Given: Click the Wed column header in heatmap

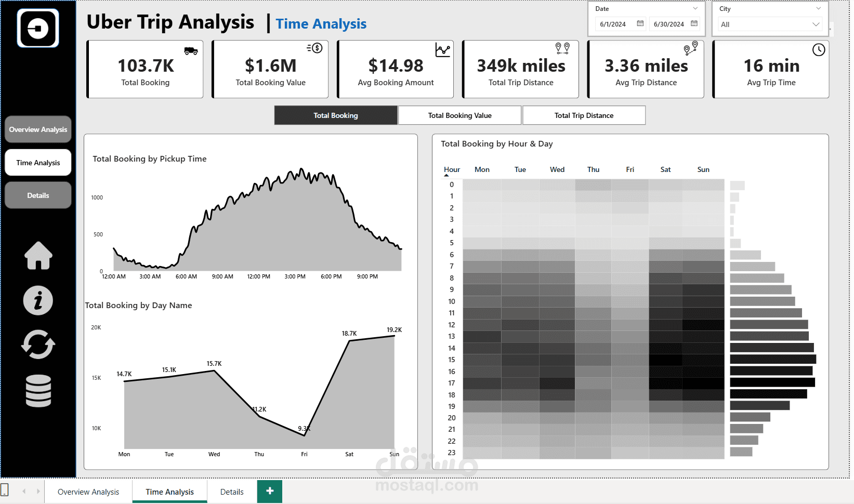Looking at the screenshot, I should pos(557,169).
